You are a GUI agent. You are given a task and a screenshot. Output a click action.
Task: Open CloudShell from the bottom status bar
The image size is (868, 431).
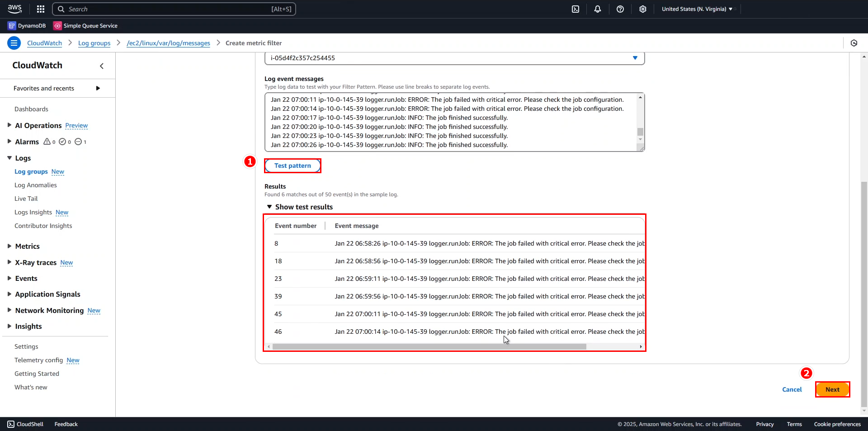(x=25, y=424)
